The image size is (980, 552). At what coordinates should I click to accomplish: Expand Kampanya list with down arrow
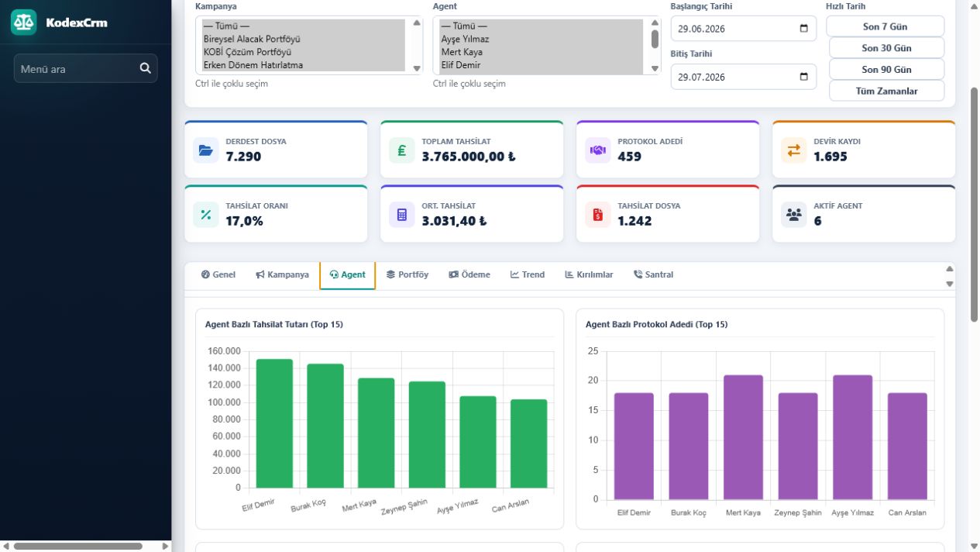tap(417, 68)
